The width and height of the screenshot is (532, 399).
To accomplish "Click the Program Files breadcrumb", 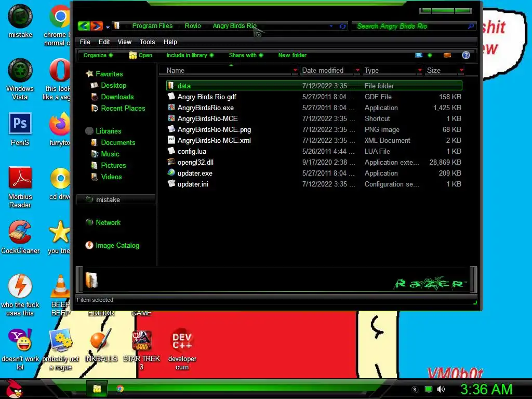I will click(x=152, y=26).
